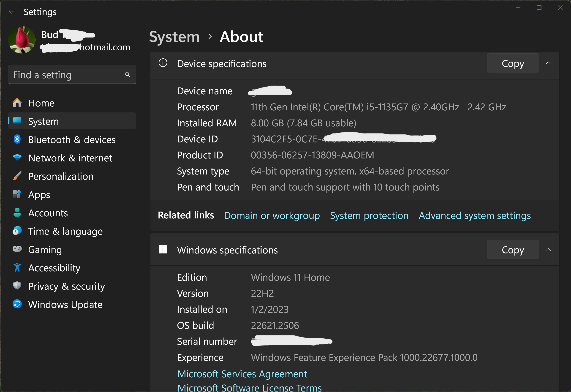The width and height of the screenshot is (571, 392).
Task: Click the Home icon in sidebar
Action: pos(17,103)
